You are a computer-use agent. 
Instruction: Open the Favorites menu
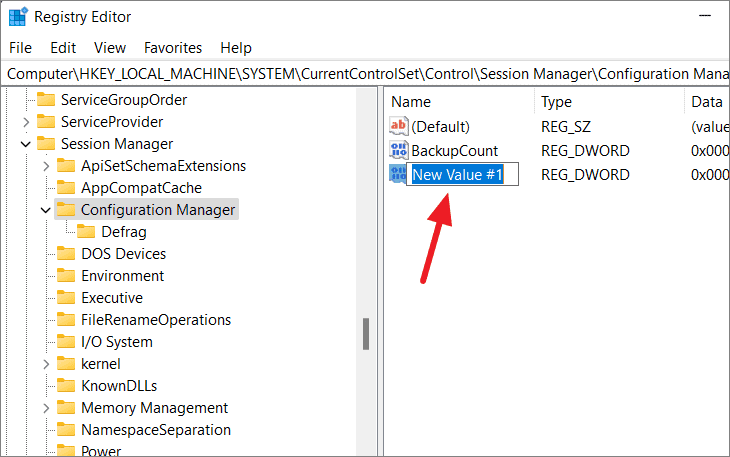pos(173,47)
